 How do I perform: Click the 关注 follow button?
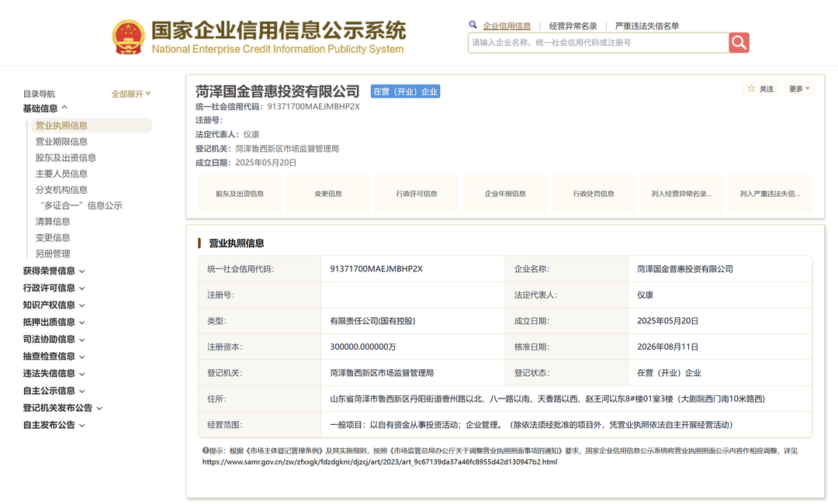click(x=760, y=88)
